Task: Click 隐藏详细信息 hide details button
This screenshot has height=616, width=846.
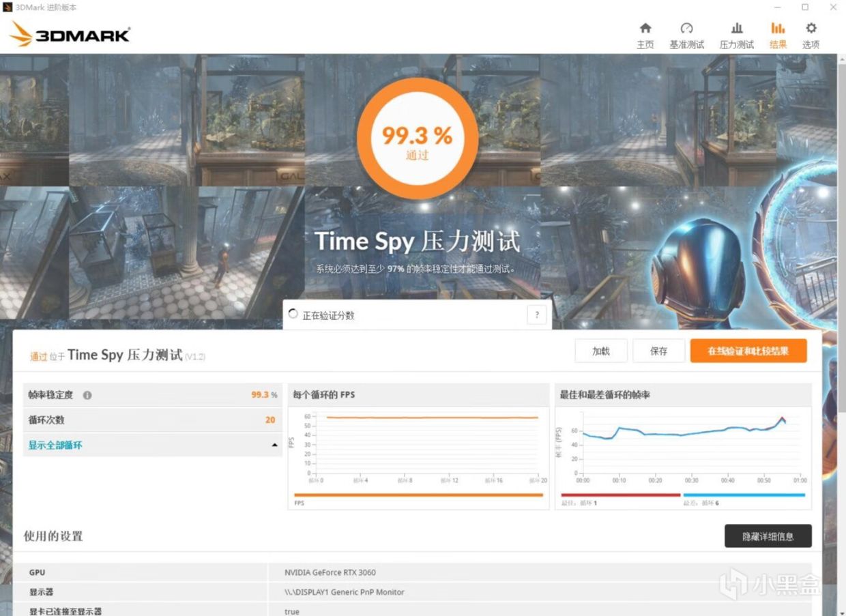Action: [768, 536]
